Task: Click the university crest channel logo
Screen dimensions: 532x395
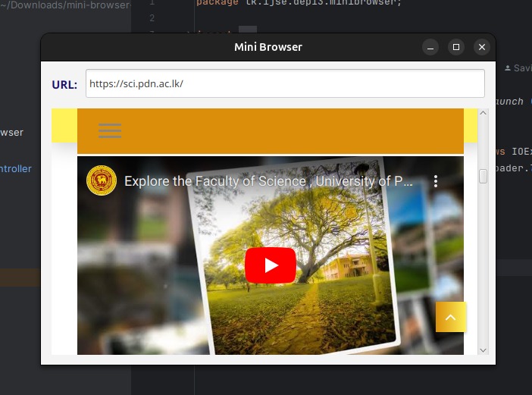Action: tap(102, 180)
